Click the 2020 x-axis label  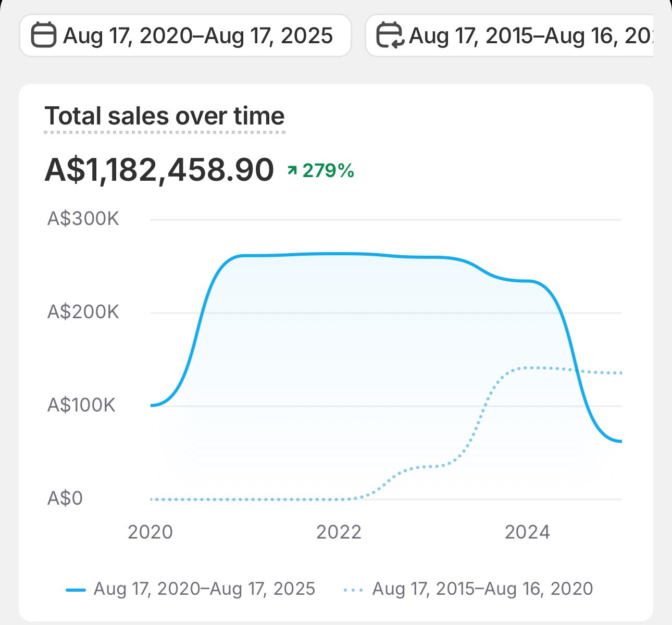click(x=150, y=532)
